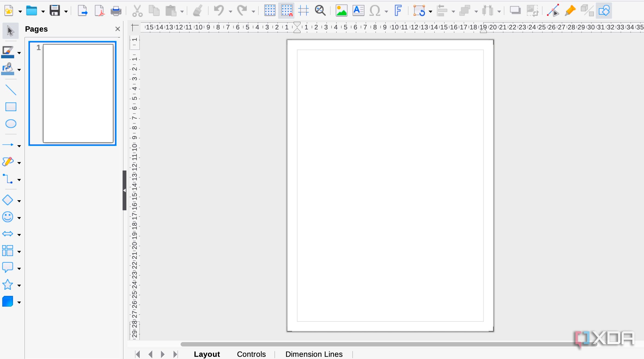Expand the Arrange dropdown arrow
Image resolution: width=644 pixels, height=359 pixels.
(476, 11)
